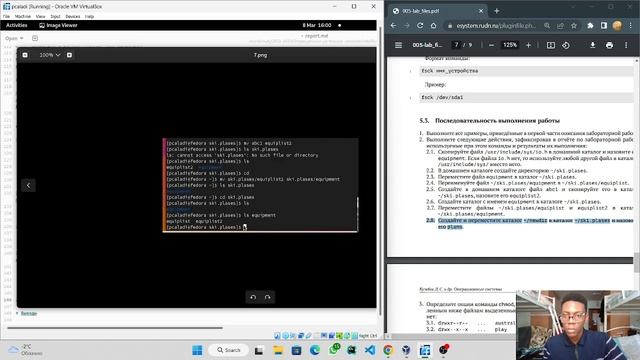Open Visual Studio Code from taskbar

tap(370, 350)
